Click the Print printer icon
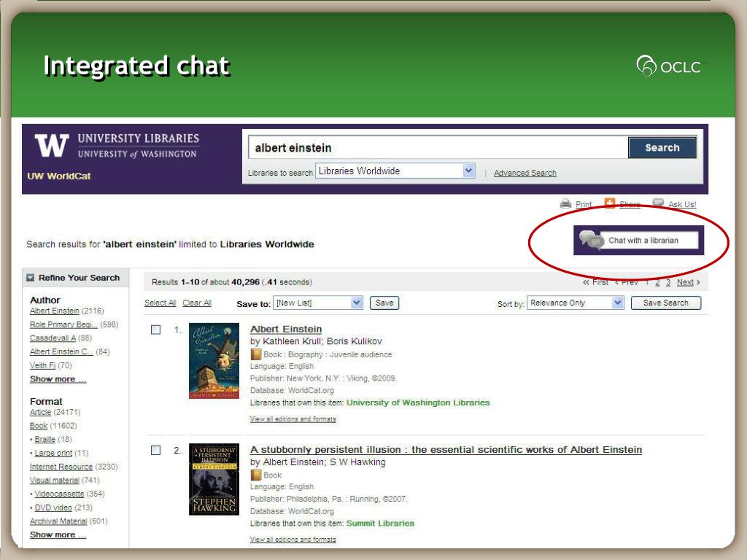 click(x=565, y=203)
